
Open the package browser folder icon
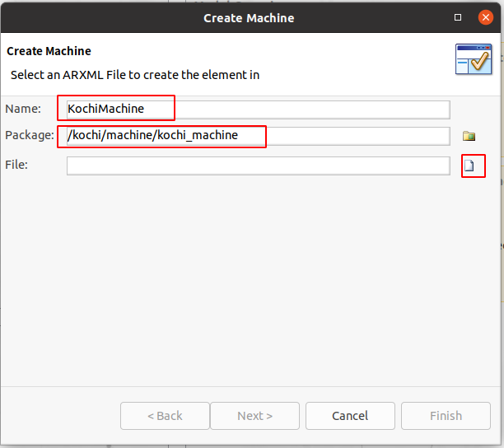coord(469,136)
